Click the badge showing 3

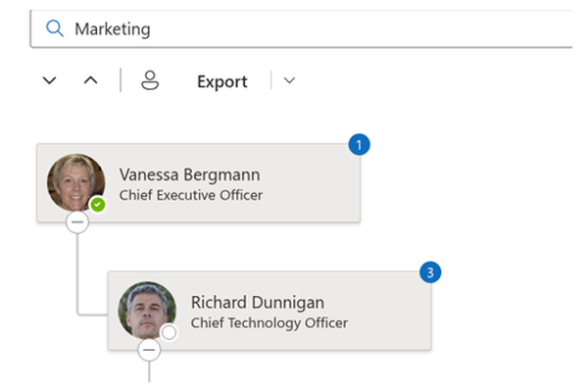point(430,272)
